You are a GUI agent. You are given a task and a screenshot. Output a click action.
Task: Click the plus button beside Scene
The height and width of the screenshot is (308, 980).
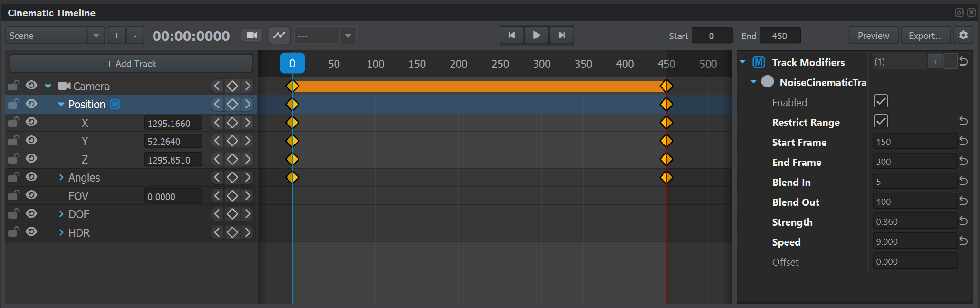click(x=116, y=36)
